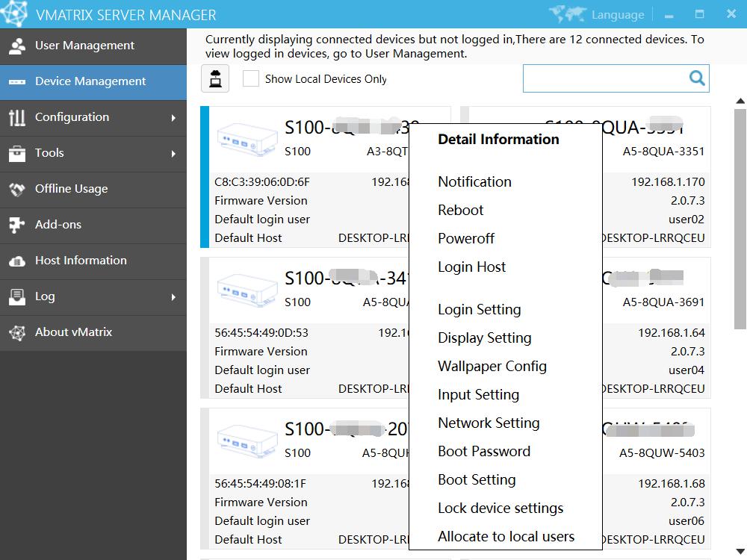Choose Allocate to local users

[x=506, y=537]
